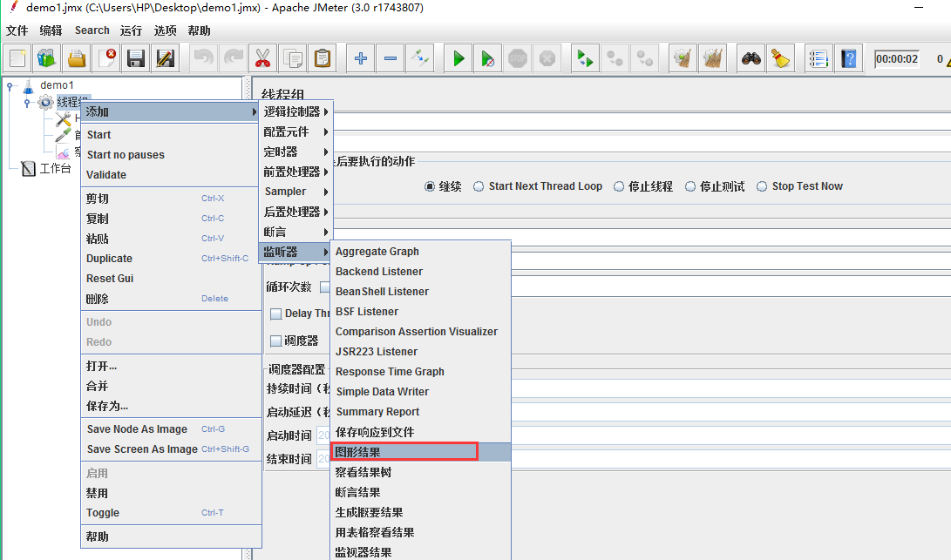This screenshot has width=951, height=560.
Task: Click Toggle in the context menu
Action: click(x=171, y=513)
